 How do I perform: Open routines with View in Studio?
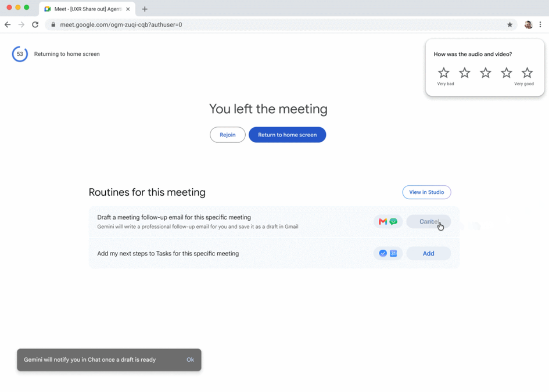coord(426,192)
